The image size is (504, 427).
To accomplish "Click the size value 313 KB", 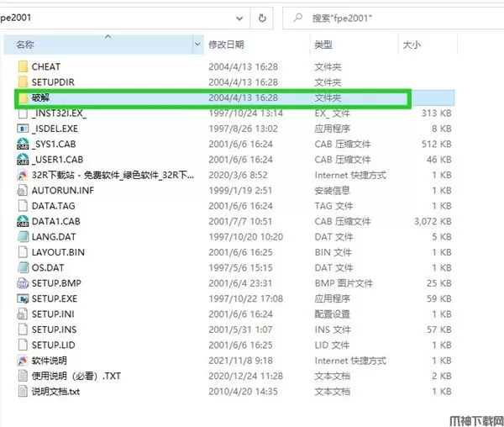I will click(437, 113).
